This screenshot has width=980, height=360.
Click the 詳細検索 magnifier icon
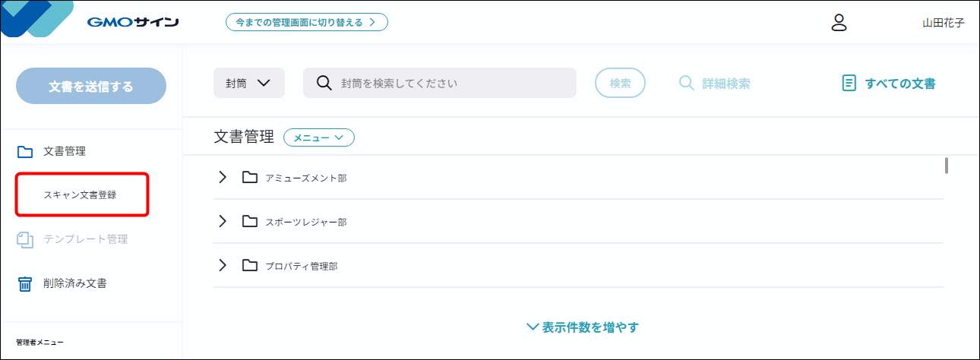click(x=687, y=83)
